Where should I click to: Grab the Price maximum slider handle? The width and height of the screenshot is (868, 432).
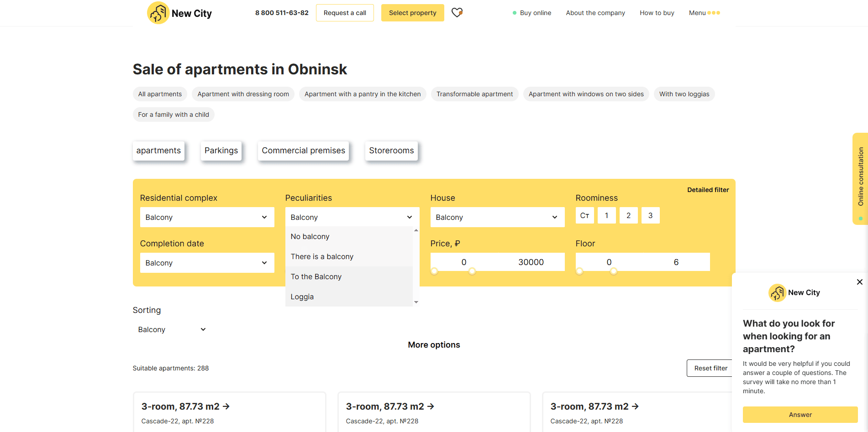(x=472, y=271)
